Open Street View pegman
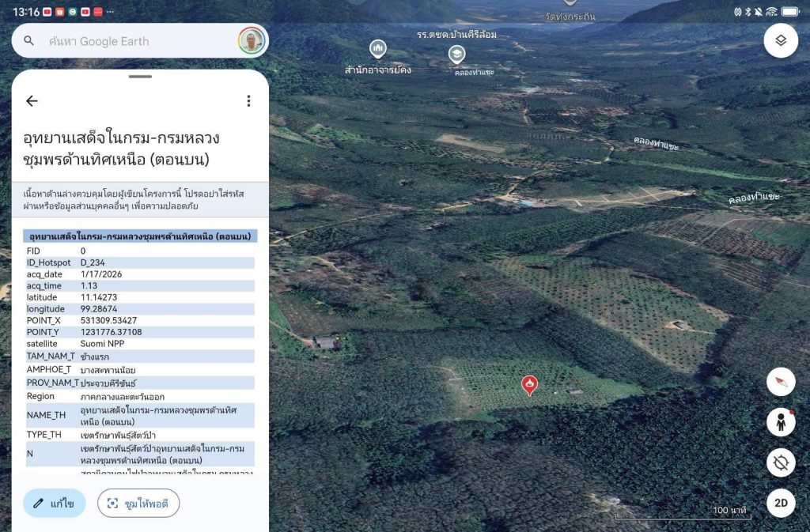Image resolution: width=810 pixels, height=532 pixels. click(x=781, y=422)
